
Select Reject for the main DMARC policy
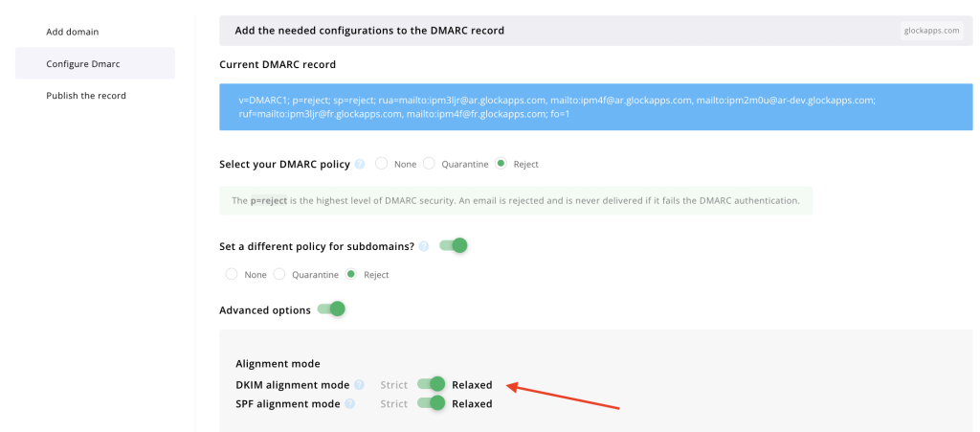tap(501, 164)
